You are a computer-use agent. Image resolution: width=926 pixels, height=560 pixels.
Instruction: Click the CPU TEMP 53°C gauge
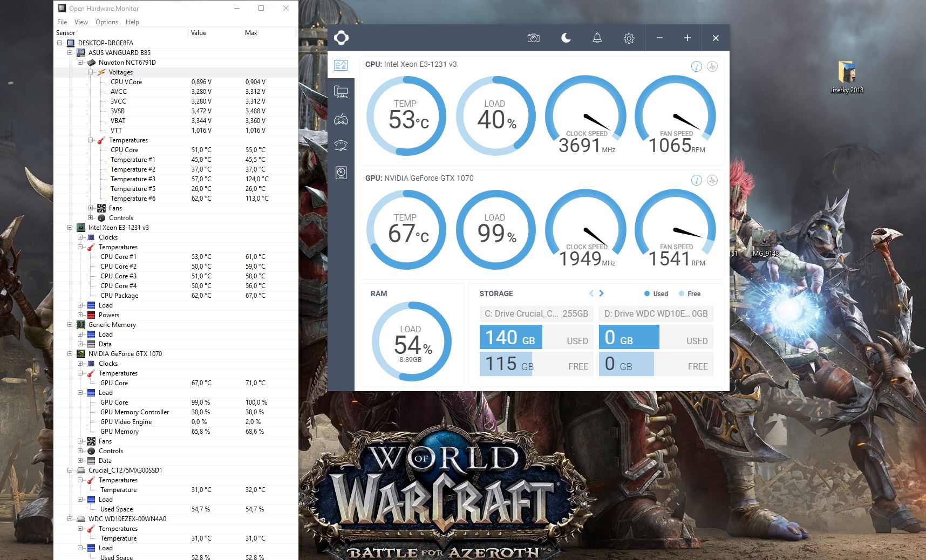pos(406,116)
